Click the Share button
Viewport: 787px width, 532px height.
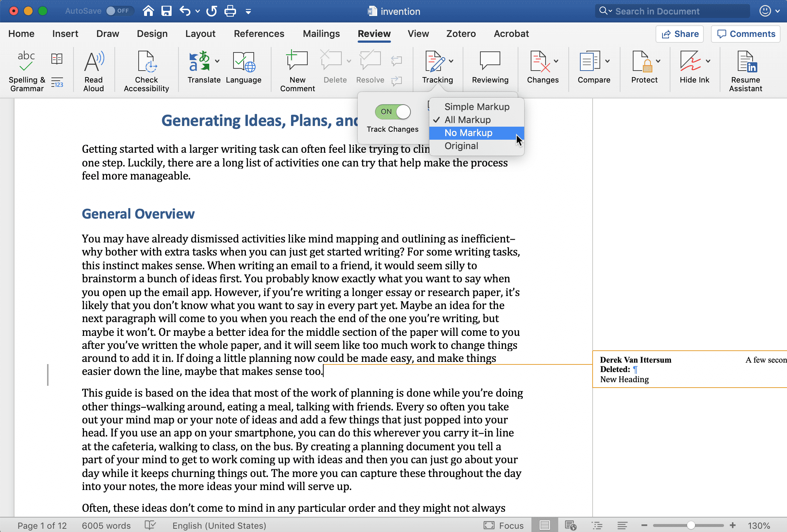click(x=679, y=34)
